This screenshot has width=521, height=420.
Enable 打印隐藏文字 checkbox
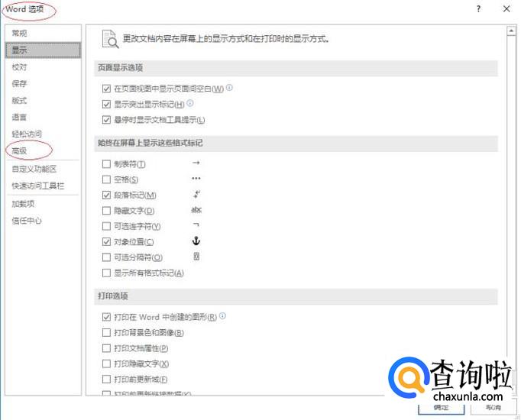pos(106,364)
